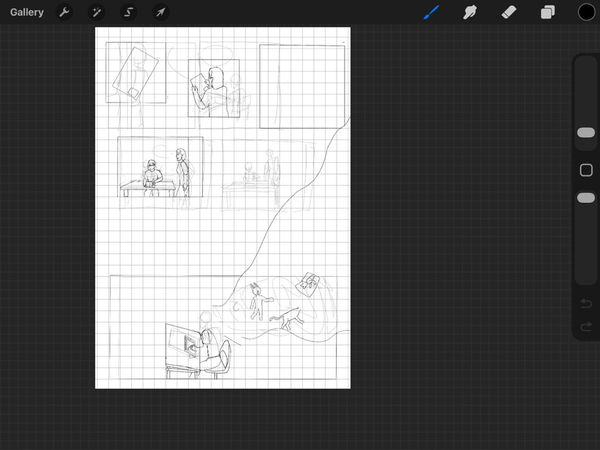Select the Brush tool
This screenshot has height=450, width=600.
coord(432,12)
